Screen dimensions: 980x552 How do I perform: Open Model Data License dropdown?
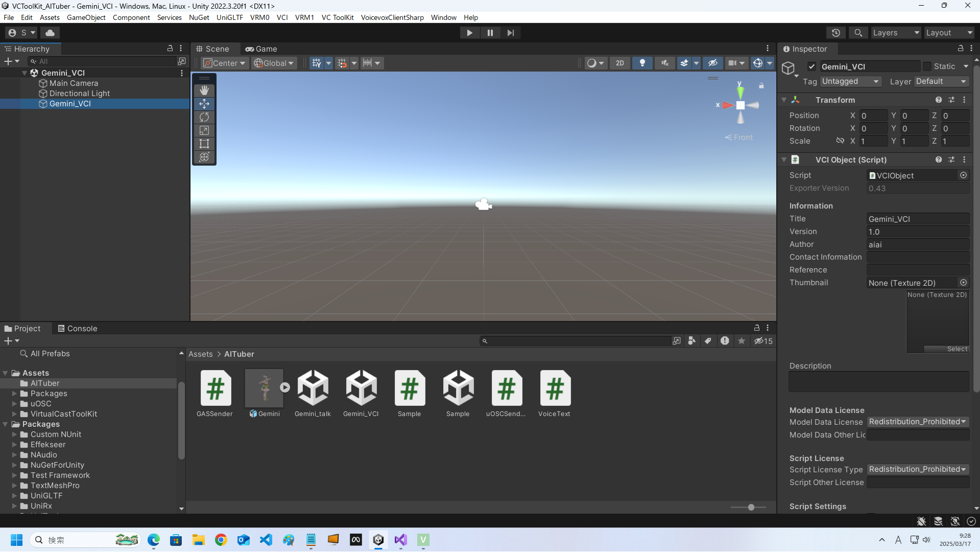click(x=918, y=422)
